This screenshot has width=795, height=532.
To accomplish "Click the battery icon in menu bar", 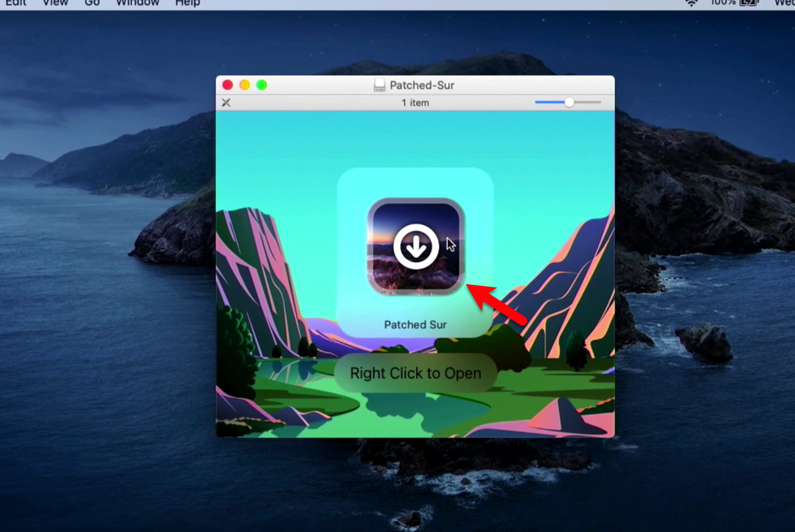I will coord(749,3).
